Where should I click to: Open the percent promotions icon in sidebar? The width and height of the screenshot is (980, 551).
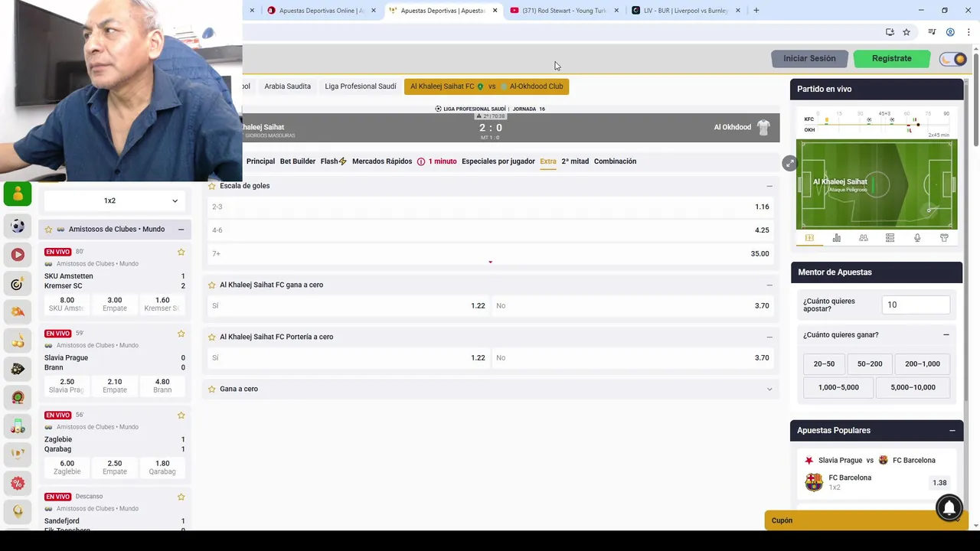point(18,483)
